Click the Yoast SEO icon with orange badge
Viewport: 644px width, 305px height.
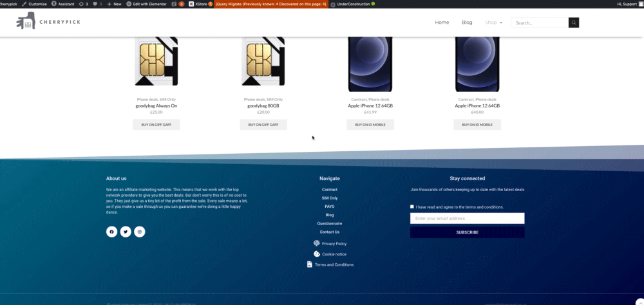178,4
